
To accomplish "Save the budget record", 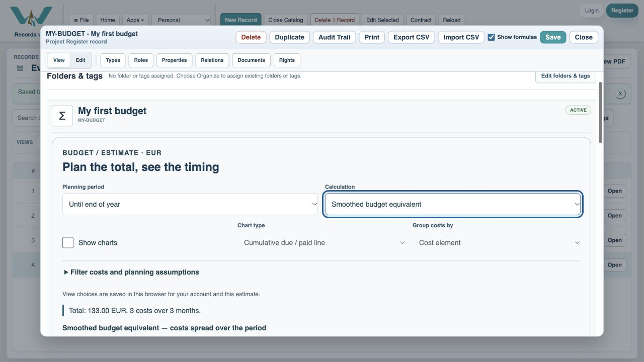I will pos(553,37).
